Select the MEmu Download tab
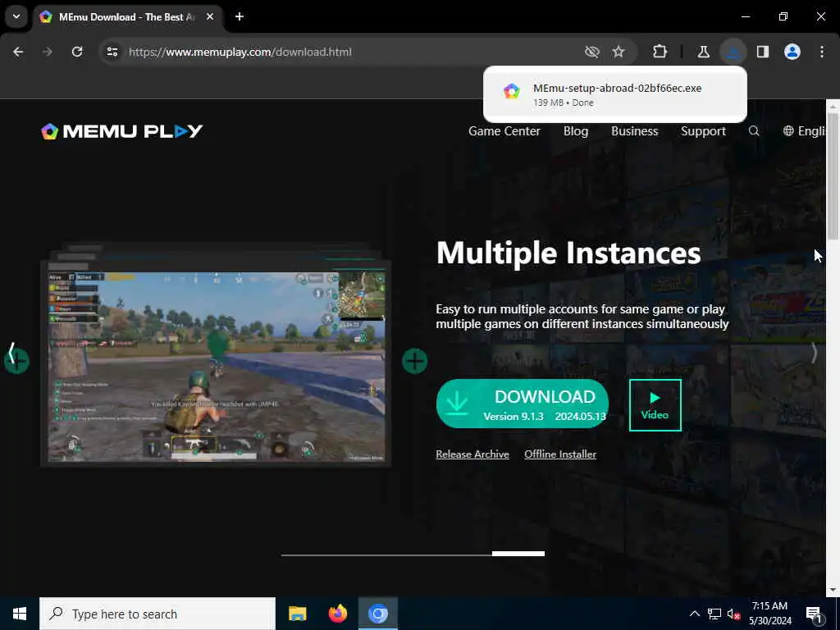Screen dimensions: 840x630 [x=126, y=17]
